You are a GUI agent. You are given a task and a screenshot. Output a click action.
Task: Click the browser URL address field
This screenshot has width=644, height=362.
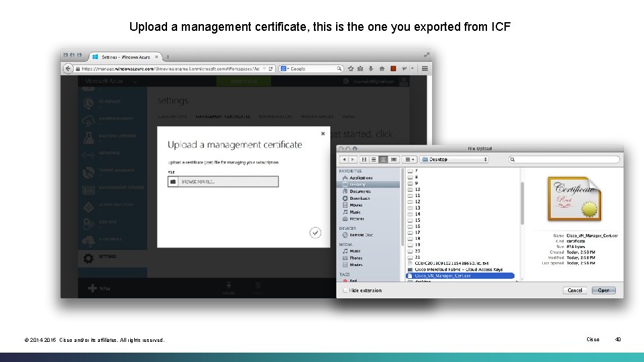pyautogui.click(x=170, y=68)
